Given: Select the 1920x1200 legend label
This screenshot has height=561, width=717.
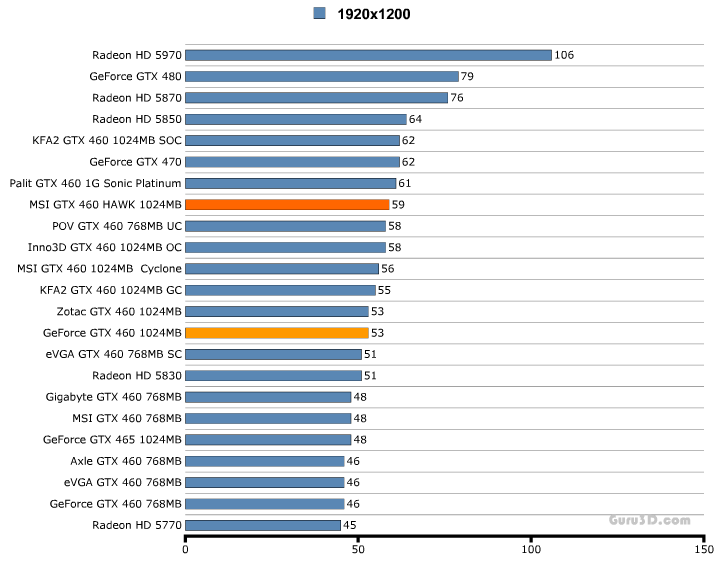Looking at the screenshot, I should [373, 14].
